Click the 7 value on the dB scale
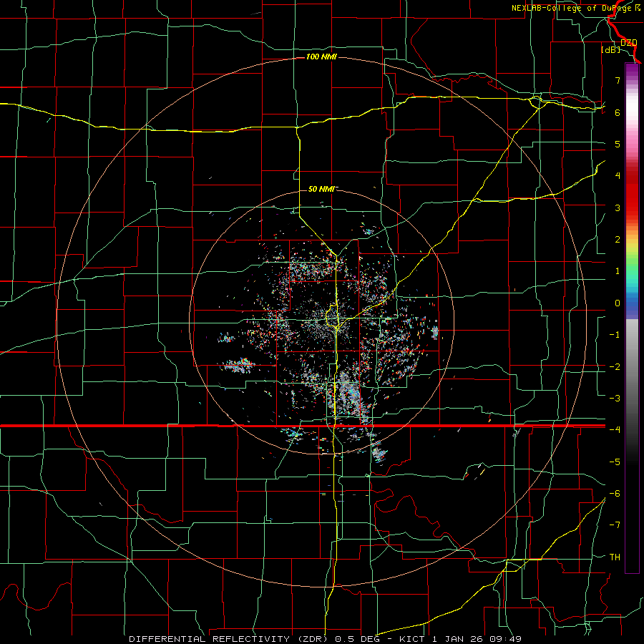The image size is (644, 644). point(618,80)
